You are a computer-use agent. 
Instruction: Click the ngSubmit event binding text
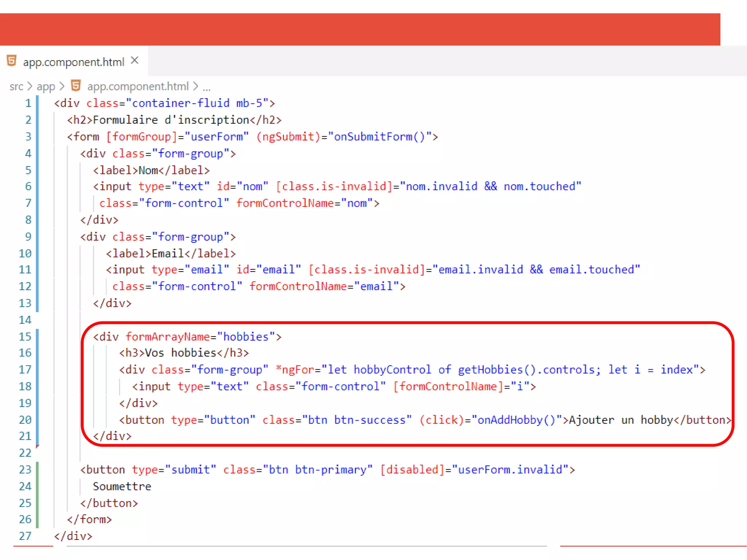pyautogui.click(x=288, y=137)
